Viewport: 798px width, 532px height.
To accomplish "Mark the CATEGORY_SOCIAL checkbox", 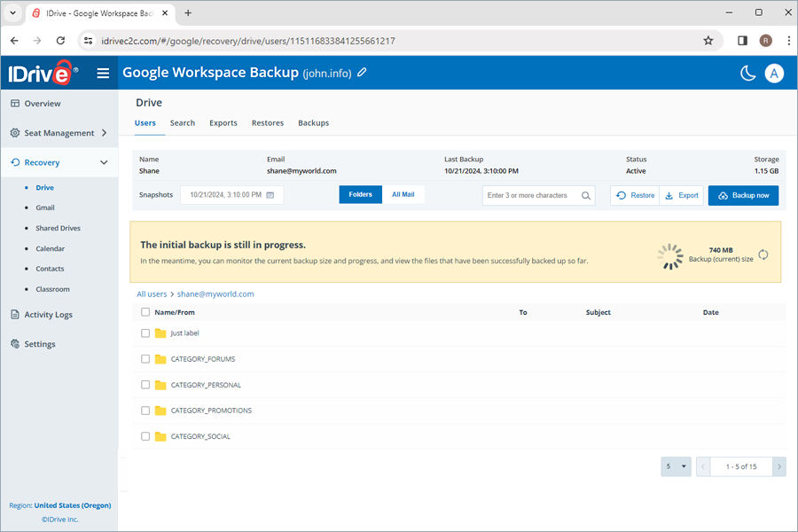I will pyautogui.click(x=145, y=436).
